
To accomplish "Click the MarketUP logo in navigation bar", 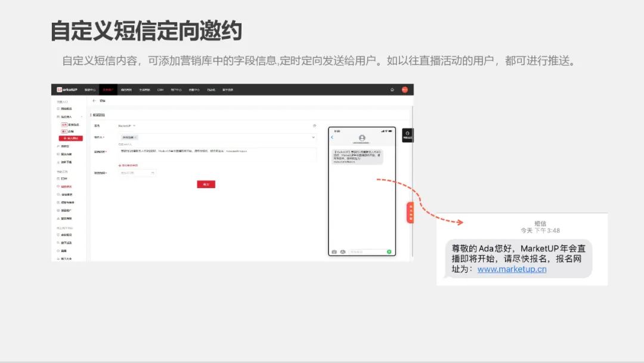I will 67,90.
